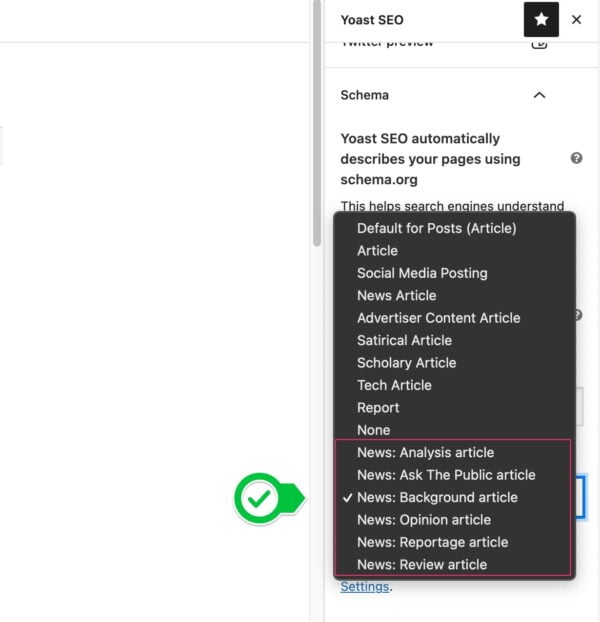Choose News: Ask The Public article
Viewport: 600px width, 622px height.
(x=446, y=475)
